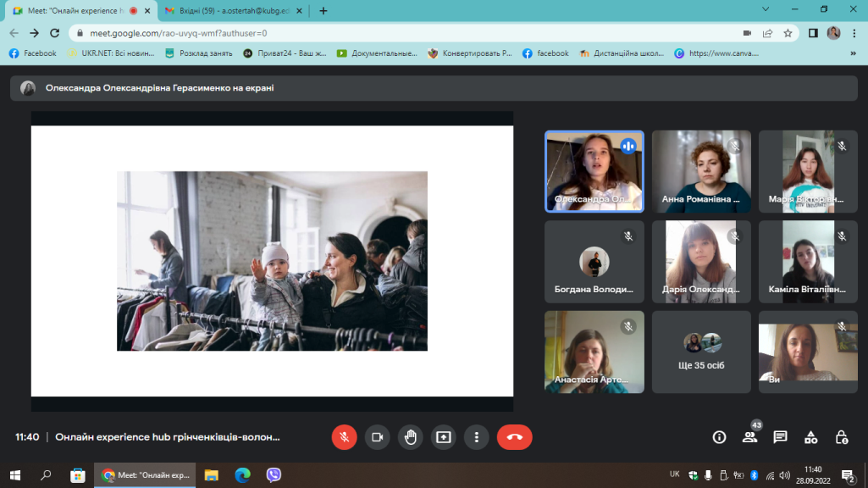Select Дарія Олександ... video tile
This screenshot has width=868, height=488.
701,262
